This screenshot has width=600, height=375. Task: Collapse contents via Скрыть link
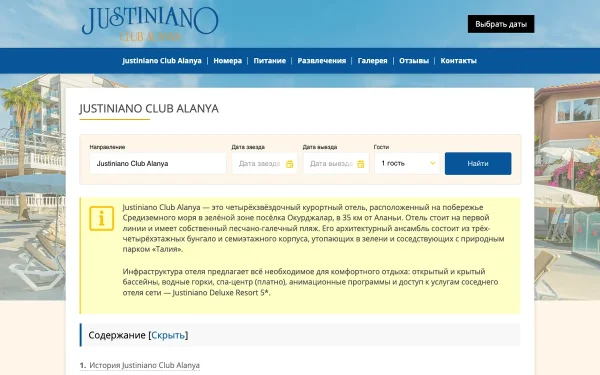pos(168,335)
